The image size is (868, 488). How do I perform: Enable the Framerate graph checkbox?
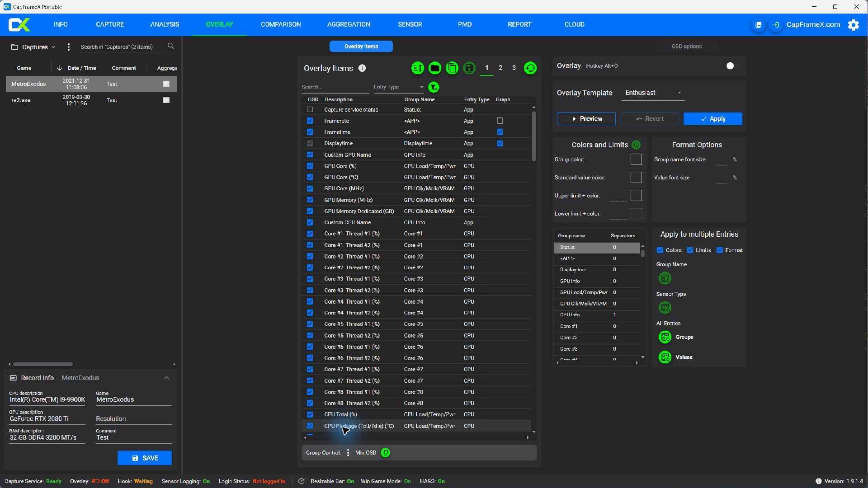coord(500,121)
